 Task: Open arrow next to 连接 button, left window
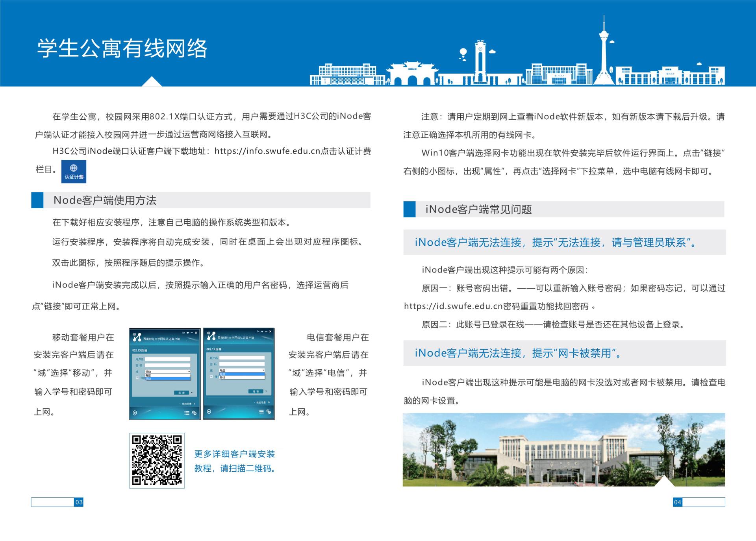(192, 393)
